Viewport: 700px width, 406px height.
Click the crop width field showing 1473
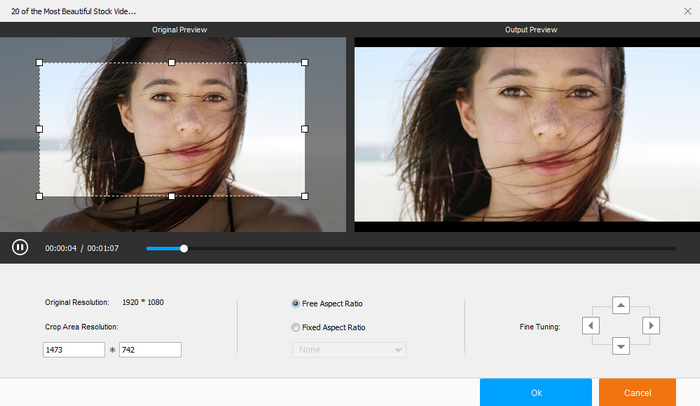tap(74, 350)
